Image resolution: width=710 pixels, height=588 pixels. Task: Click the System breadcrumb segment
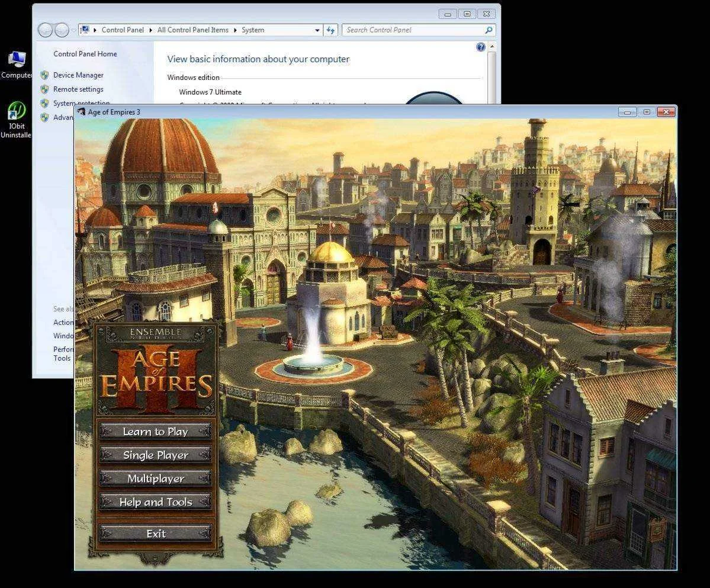tap(253, 30)
